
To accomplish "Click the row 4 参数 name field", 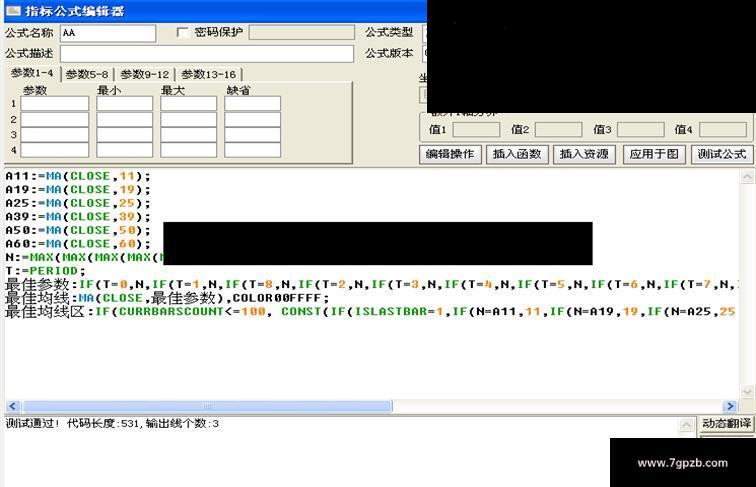I will point(54,150).
